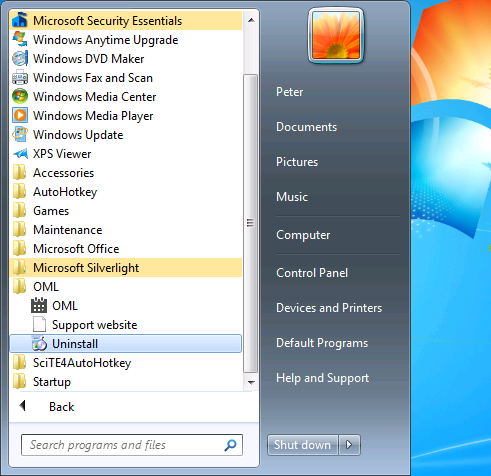Click the XPS Viewer icon

(20, 154)
